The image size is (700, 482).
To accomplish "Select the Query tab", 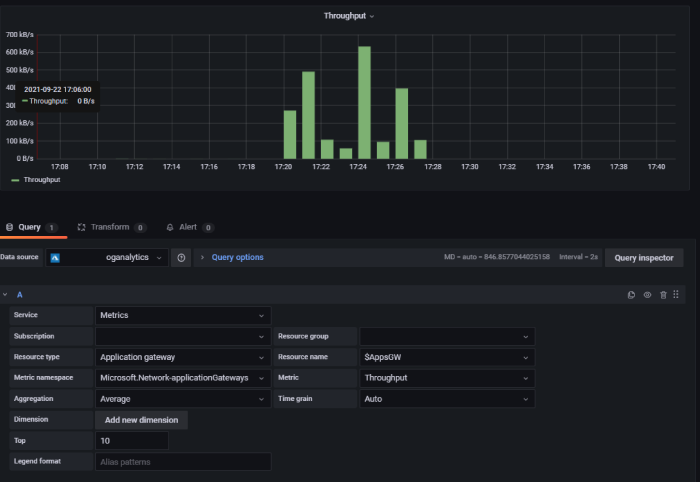I will tap(29, 227).
